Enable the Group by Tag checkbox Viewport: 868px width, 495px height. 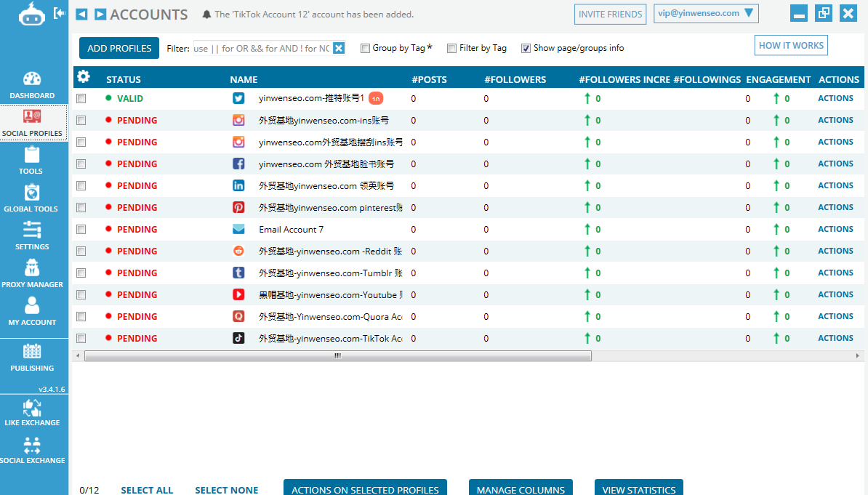tap(366, 49)
